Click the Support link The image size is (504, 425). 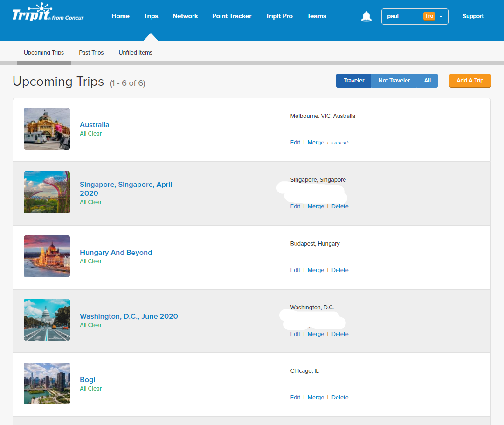[x=473, y=16]
